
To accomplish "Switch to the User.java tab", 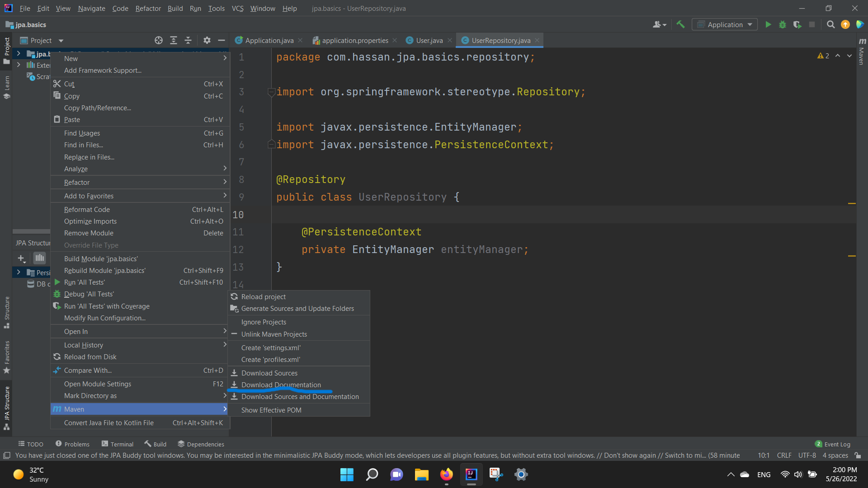I will point(429,41).
